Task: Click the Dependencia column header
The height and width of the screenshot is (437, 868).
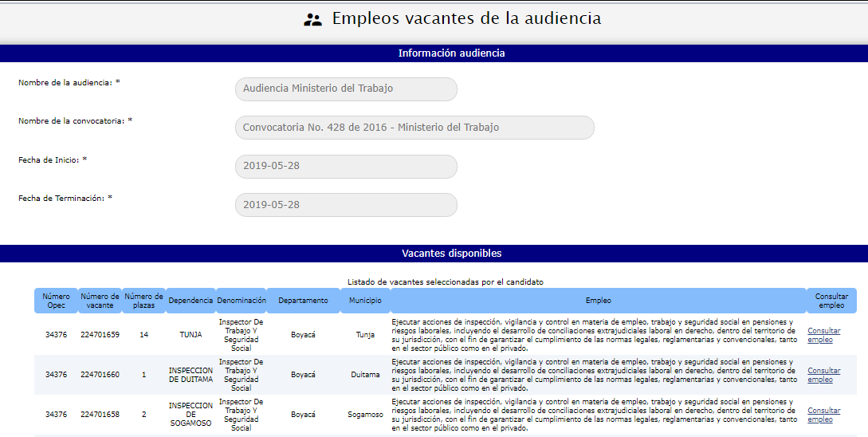Action: click(190, 301)
